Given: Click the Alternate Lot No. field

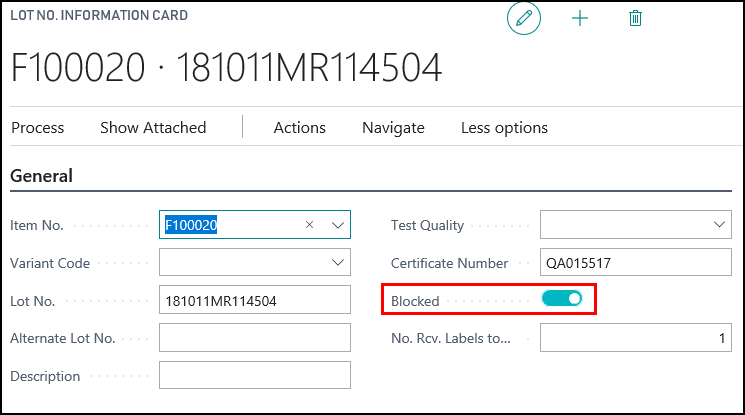Looking at the screenshot, I should click(254, 338).
